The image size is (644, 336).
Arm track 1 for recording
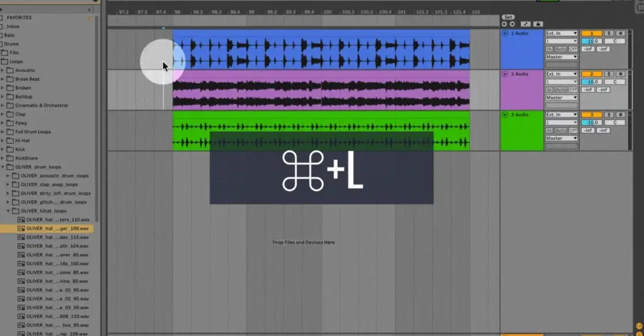tap(620, 33)
